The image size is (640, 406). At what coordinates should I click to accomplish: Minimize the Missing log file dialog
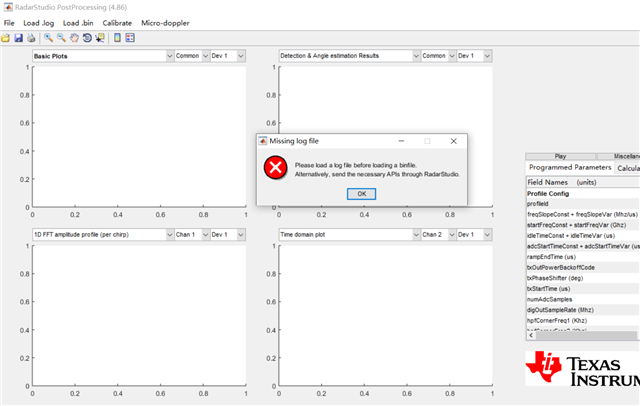[x=402, y=141]
